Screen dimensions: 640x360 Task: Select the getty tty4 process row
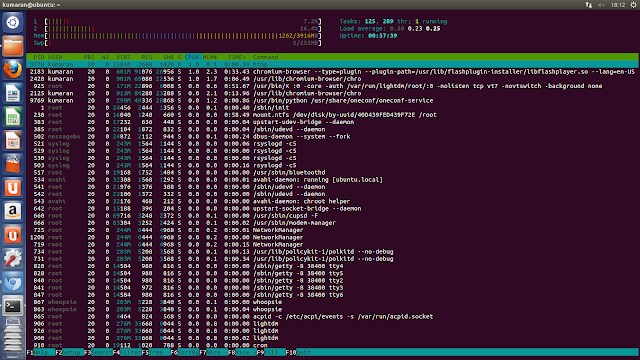[332, 266]
